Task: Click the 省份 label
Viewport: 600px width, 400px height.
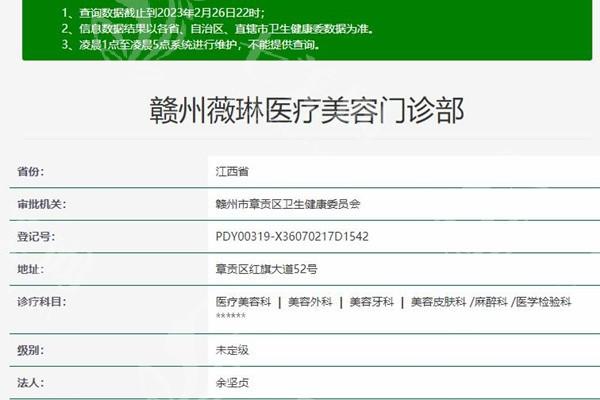Action: point(30,171)
